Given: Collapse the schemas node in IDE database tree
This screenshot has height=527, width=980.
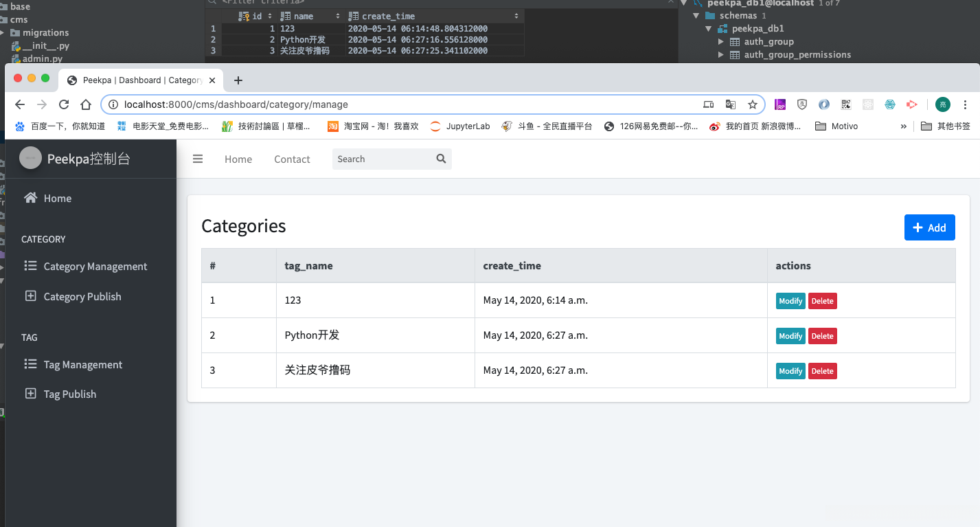Looking at the screenshot, I should pos(696,16).
